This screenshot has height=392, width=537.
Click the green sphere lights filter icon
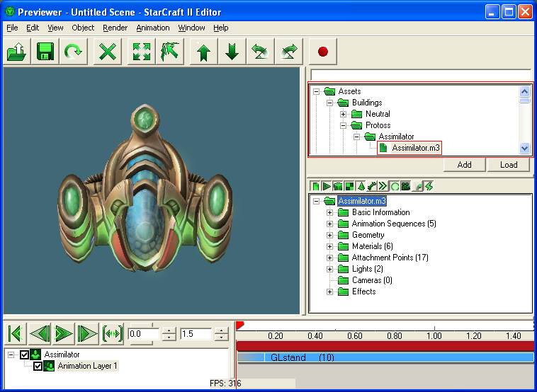pos(395,186)
